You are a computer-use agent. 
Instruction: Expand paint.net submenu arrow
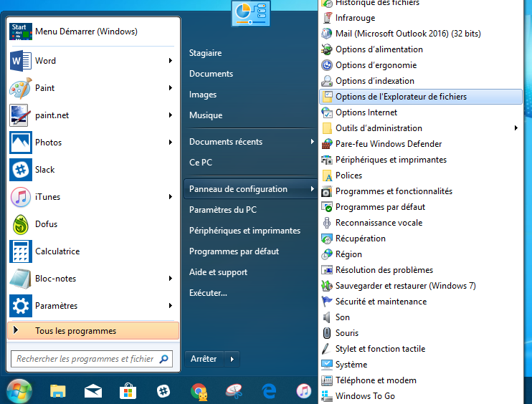171,115
